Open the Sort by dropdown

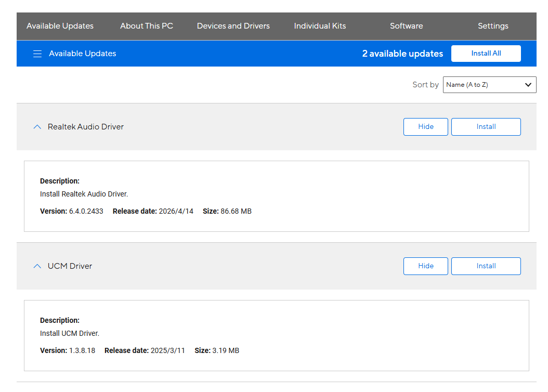[489, 85]
